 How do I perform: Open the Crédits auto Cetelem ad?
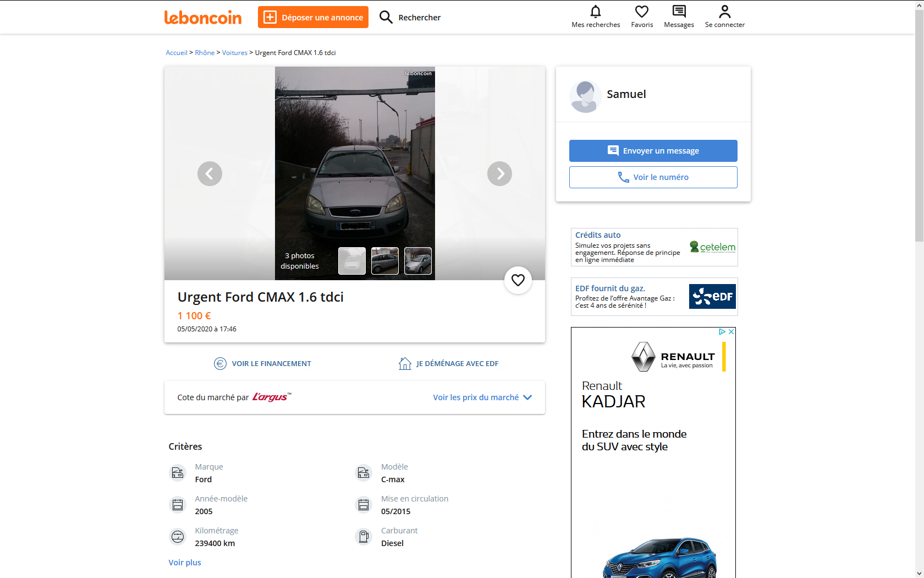pyautogui.click(x=654, y=247)
